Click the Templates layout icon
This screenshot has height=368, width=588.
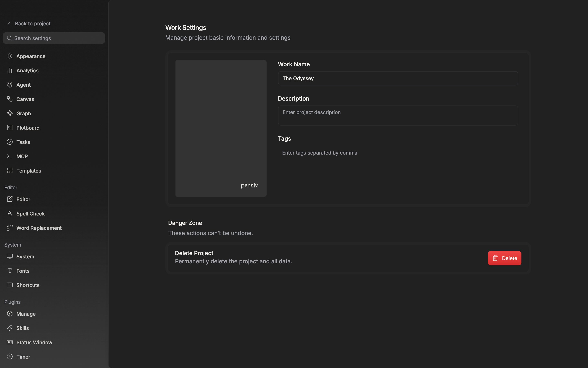(10, 171)
